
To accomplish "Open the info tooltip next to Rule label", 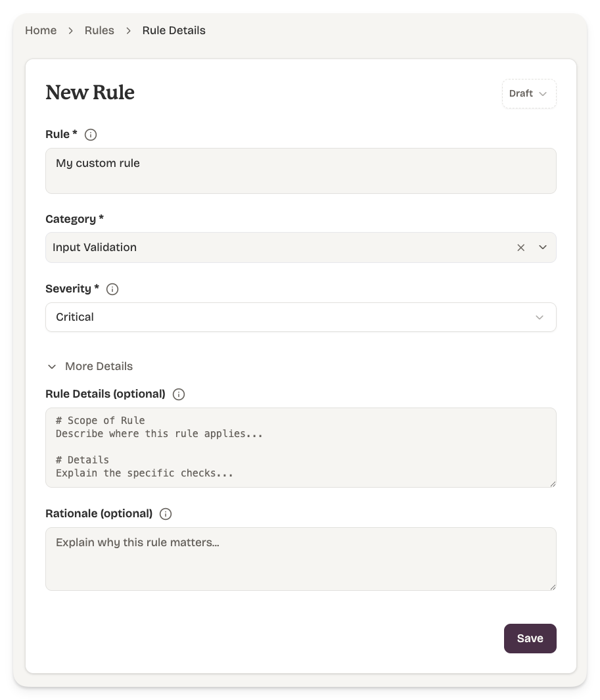I will [x=91, y=134].
